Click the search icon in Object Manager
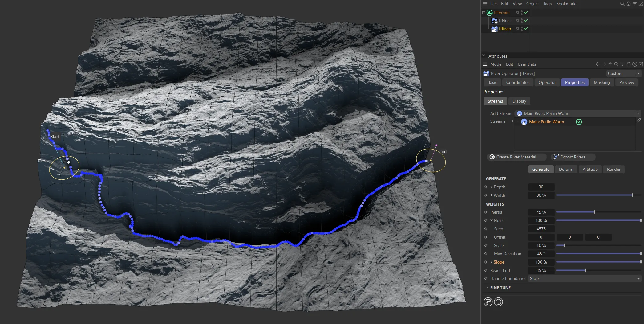This screenshot has height=324, width=644. 622,4
